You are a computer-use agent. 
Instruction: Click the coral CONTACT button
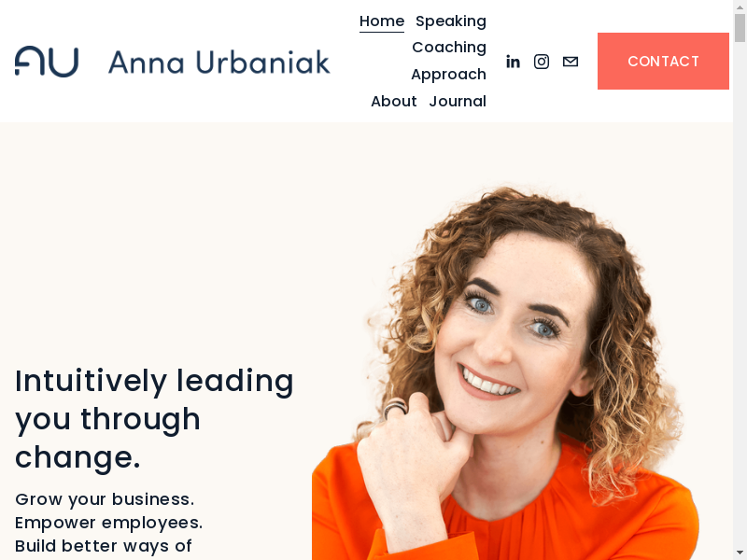[x=663, y=61]
